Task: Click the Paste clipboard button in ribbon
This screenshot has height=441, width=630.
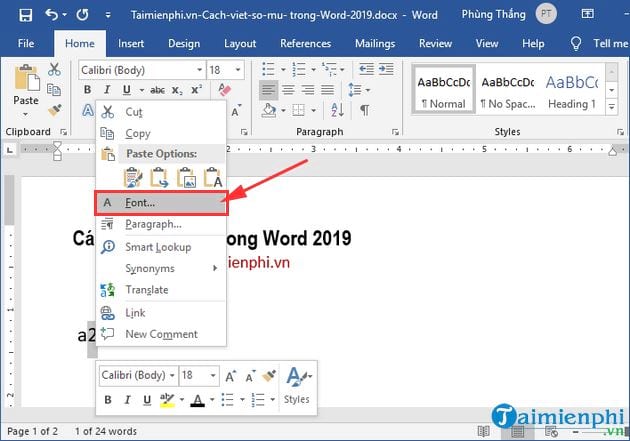Action: [x=26, y=78]
